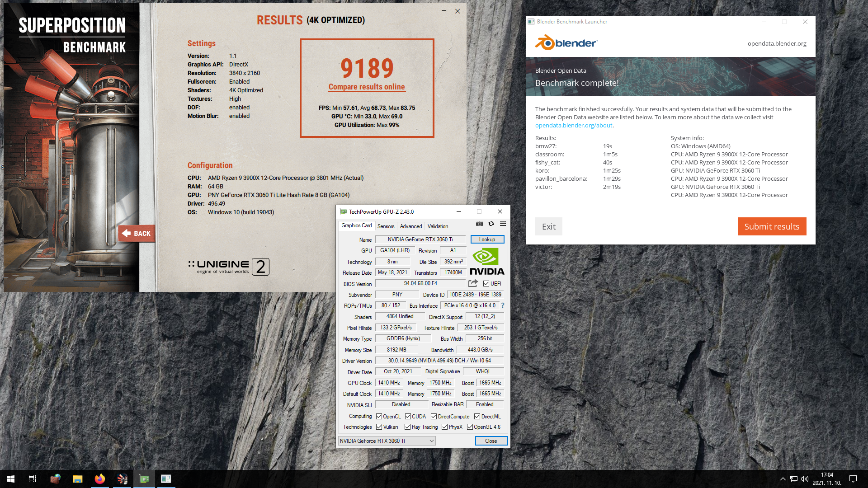Switch to the Sensors tab
The width and height of the screenshot is (868, 488).
pyautogui.click(x=386, y=226)
